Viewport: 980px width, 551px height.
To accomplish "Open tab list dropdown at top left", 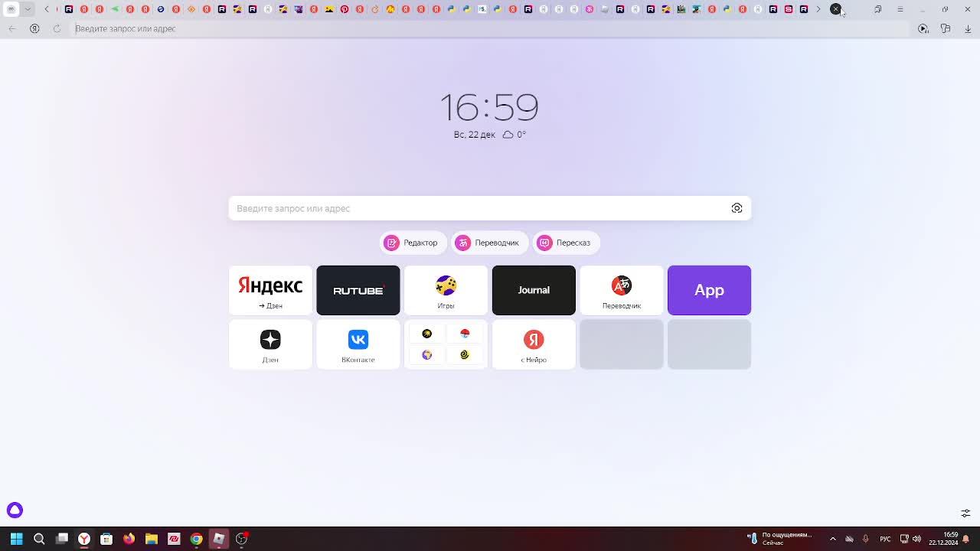I will click(28, 9).
